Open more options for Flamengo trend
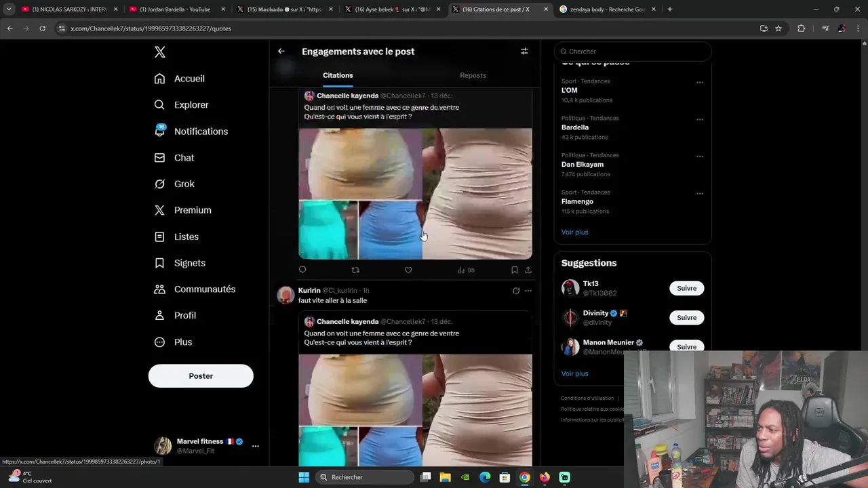The height and width of the screenshot is (488, 868). (x=700, y=194)
